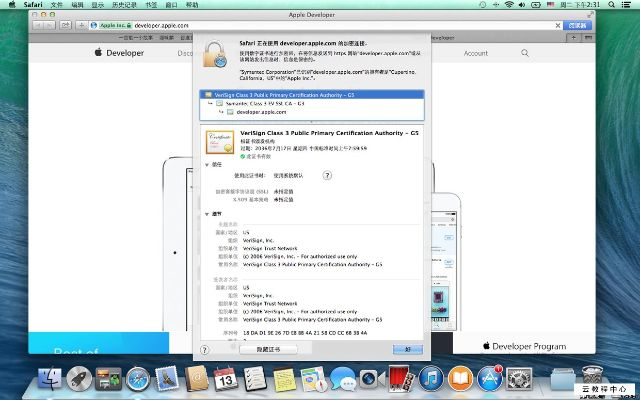Open the 帮助 menu

(x=192, y=5)
